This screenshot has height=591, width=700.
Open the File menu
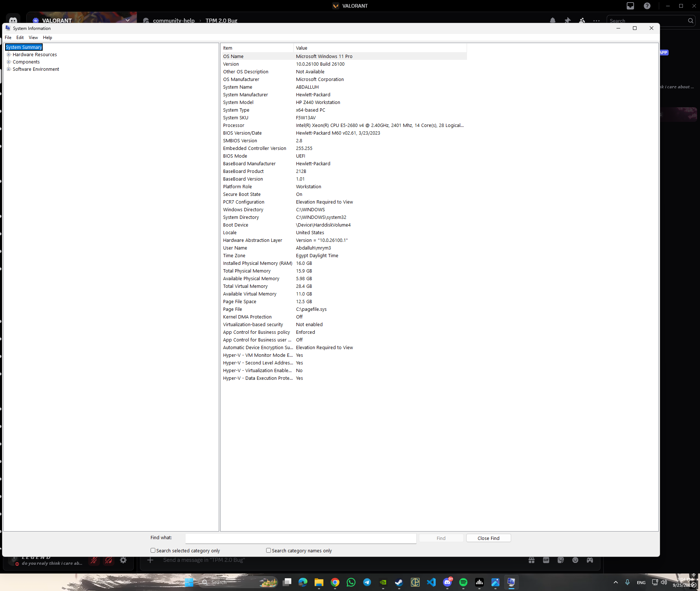8,38
